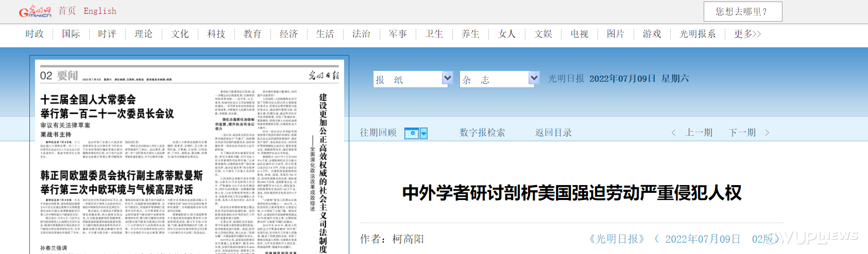Go to 返回目录
Screen dimensions: 868x254
tap(554, 133)
